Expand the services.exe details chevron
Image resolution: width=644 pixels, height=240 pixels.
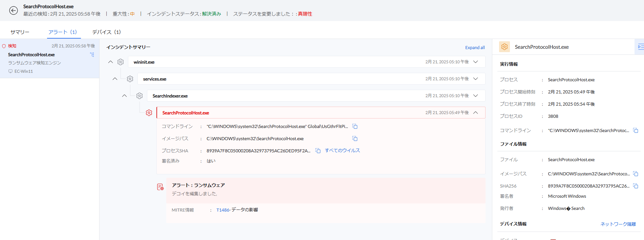[476, 79]
